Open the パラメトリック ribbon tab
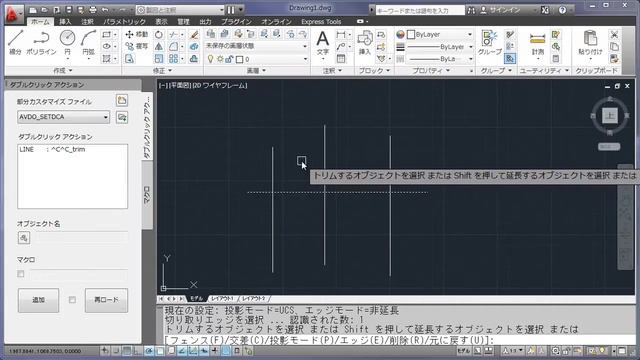640x360 pixels. coord(124,22)
